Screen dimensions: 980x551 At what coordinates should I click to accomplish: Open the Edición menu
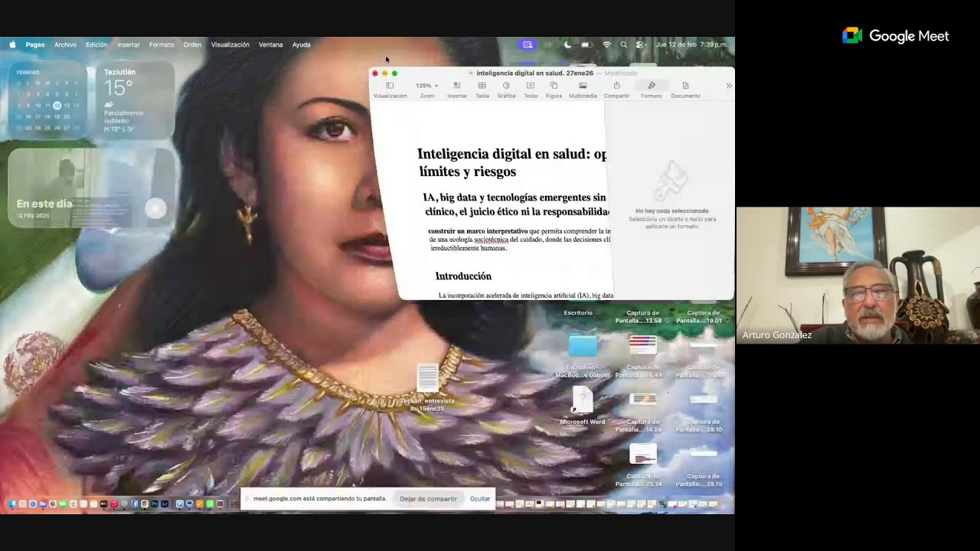click(96, 44)
